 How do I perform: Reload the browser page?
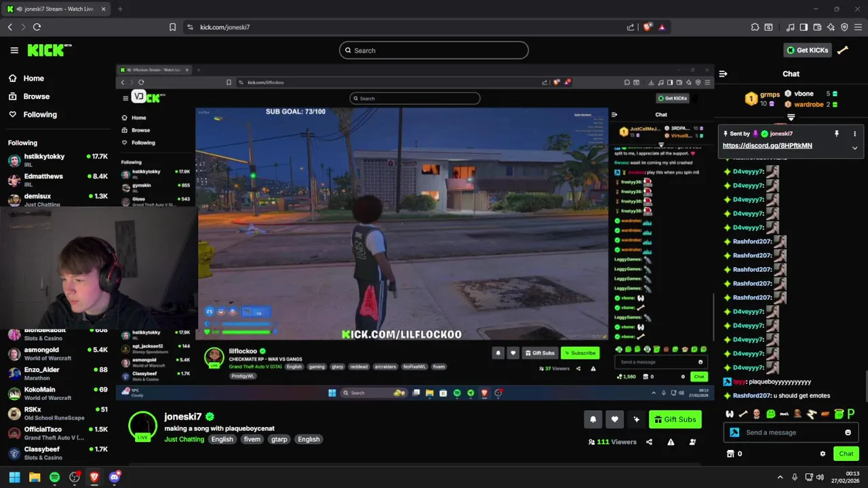37,27
